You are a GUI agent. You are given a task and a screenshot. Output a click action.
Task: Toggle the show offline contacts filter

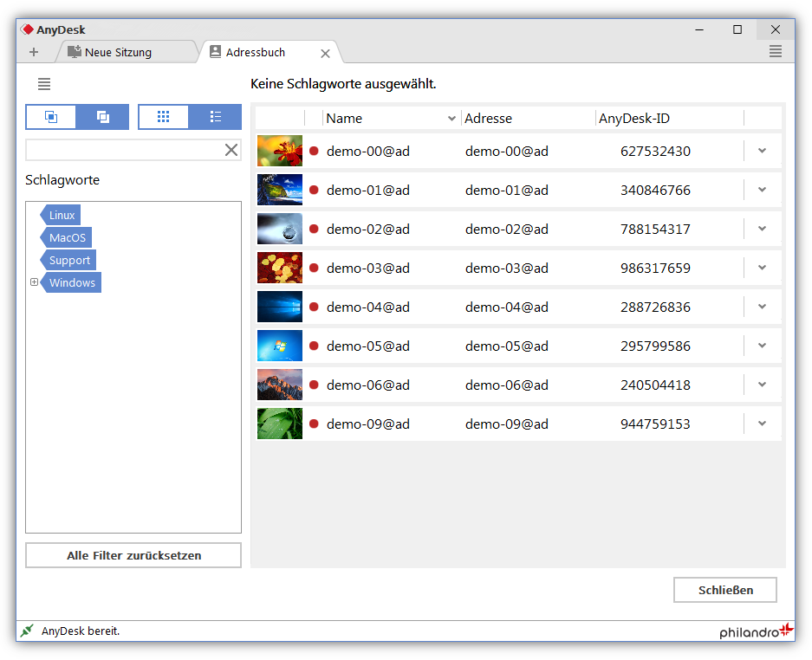(102, 116)
